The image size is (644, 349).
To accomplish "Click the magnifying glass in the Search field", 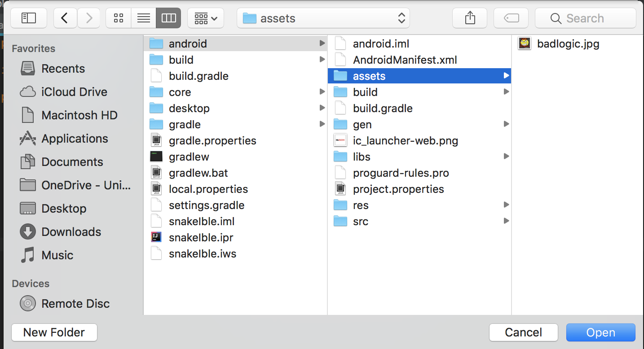I will point(556,18).
